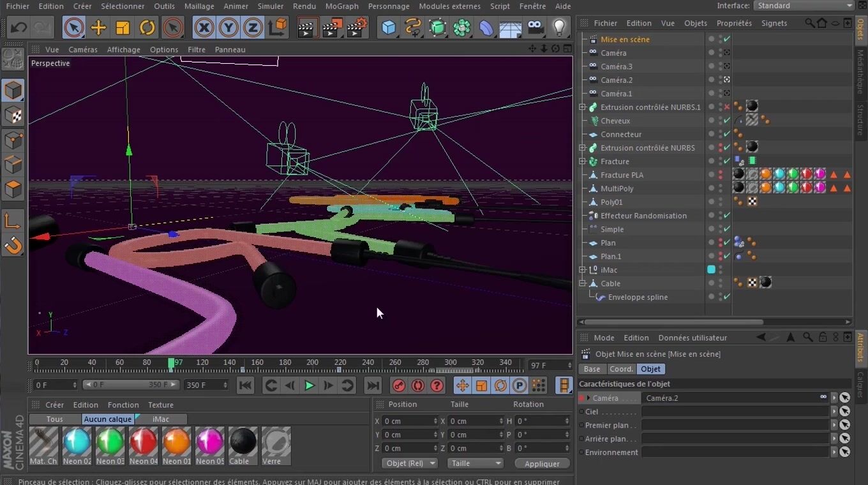The image size is (868, 485).
Task: Select the Scale tool in the top toolbar
Action: click(x=123, y=27)
